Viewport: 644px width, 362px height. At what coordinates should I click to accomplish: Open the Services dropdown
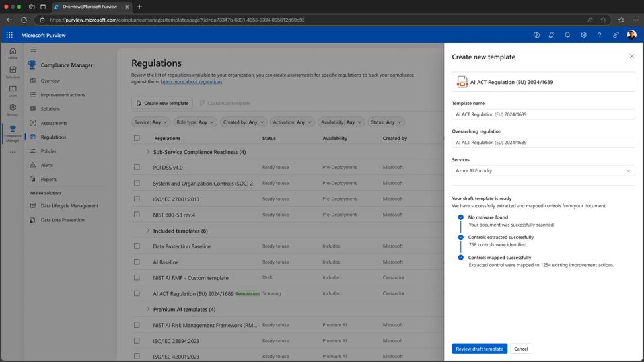pos(543,170)
